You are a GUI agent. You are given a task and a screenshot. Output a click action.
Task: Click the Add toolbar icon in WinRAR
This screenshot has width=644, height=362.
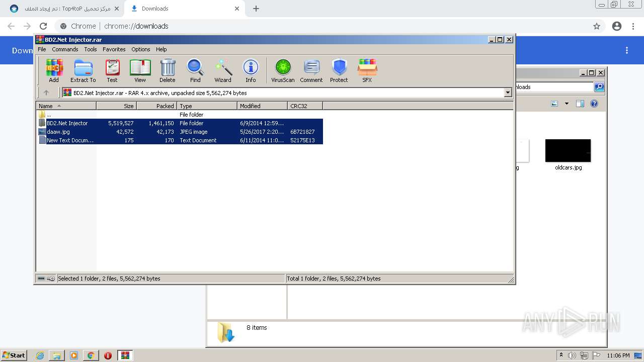(x=54, y=70)
